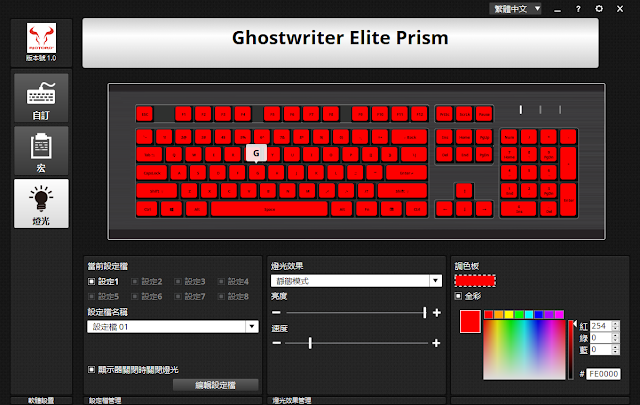Switch to the 燈光 lighting tab
The image size is (640, 405).
tap(41, 203)
